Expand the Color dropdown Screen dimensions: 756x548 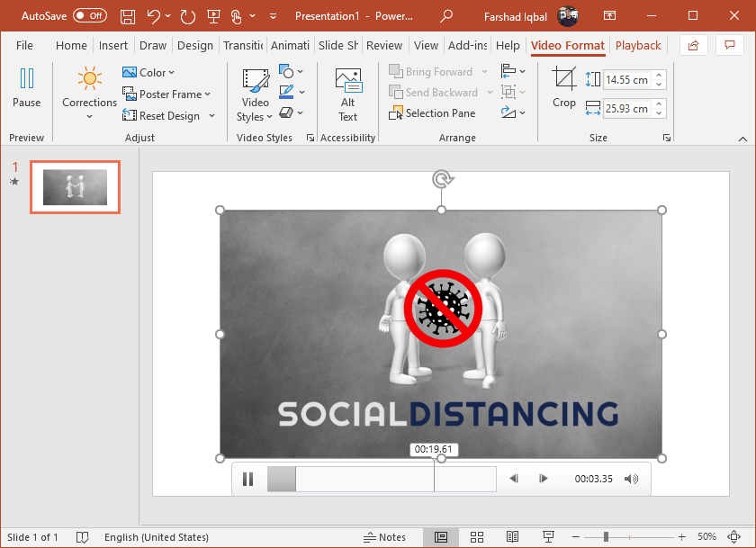tap(149, 72)
